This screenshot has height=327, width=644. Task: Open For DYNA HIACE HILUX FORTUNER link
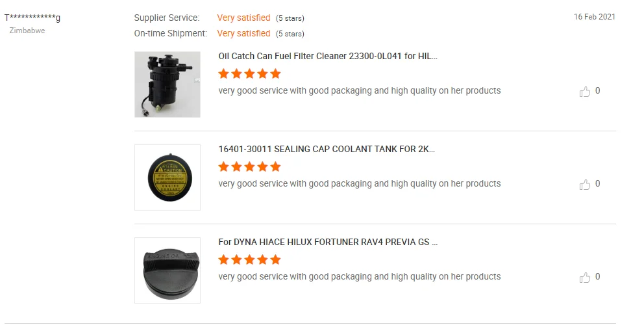(328, 242)
